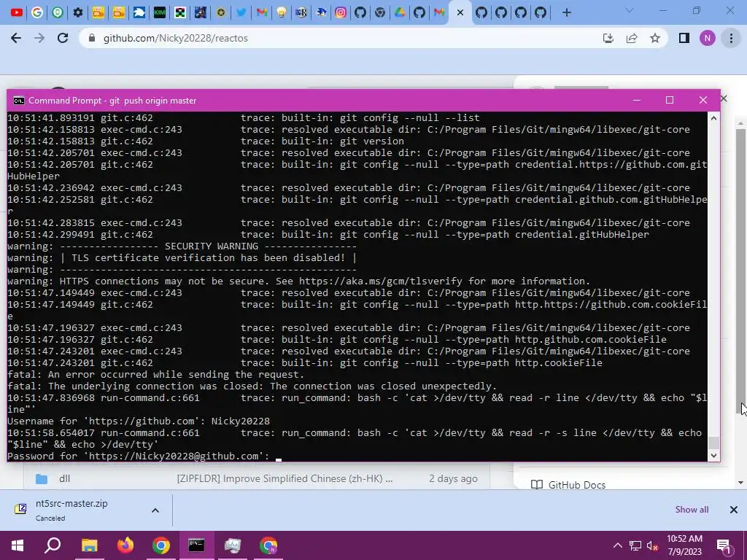The height and width of the screenshot is (560, 747).
Task: Open File Explorer from taskbar
Action: [x=89, y=545]
